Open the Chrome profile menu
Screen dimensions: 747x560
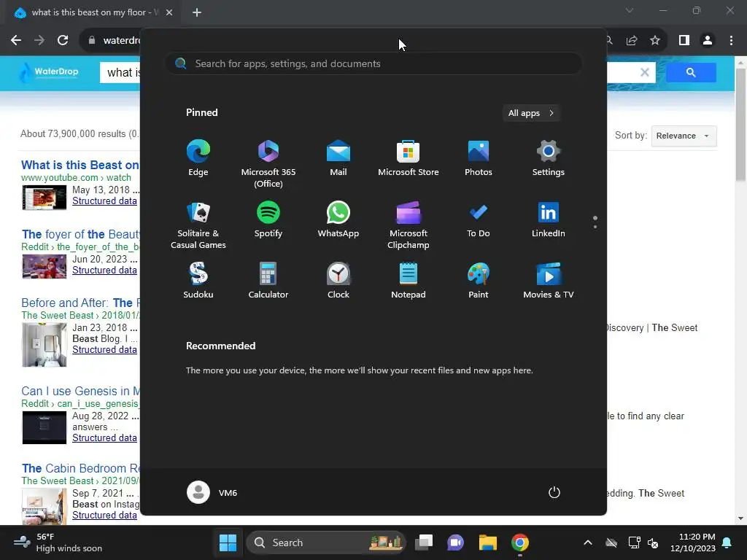708,41
